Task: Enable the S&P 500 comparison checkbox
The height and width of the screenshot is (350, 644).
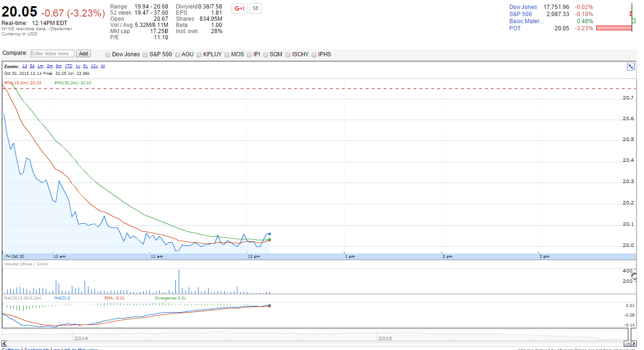Action: [146, 54]
